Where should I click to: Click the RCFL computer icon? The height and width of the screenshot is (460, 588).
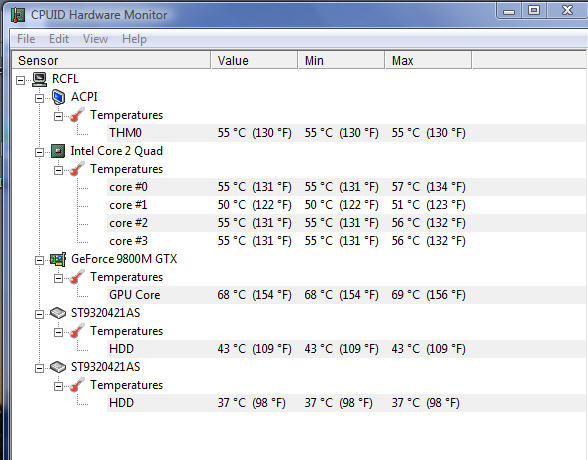pyautogui.click(x=39, y=79)
